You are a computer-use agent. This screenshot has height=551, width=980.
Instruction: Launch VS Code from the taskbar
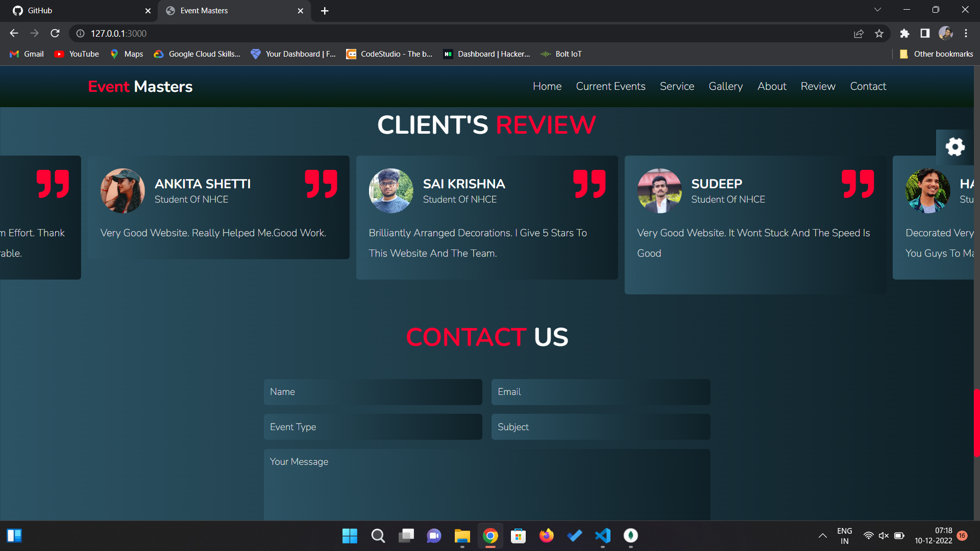(x=603, y=536)
